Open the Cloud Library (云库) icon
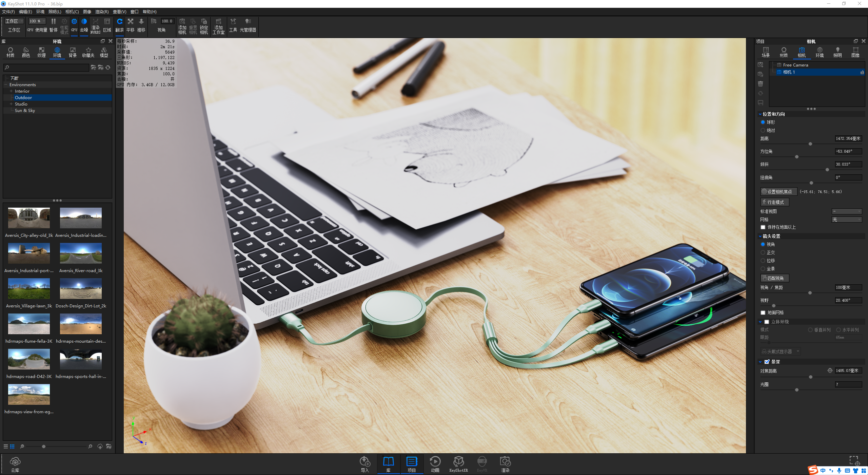The width and height of the screenshot is (868, 475). click(15, 464)
